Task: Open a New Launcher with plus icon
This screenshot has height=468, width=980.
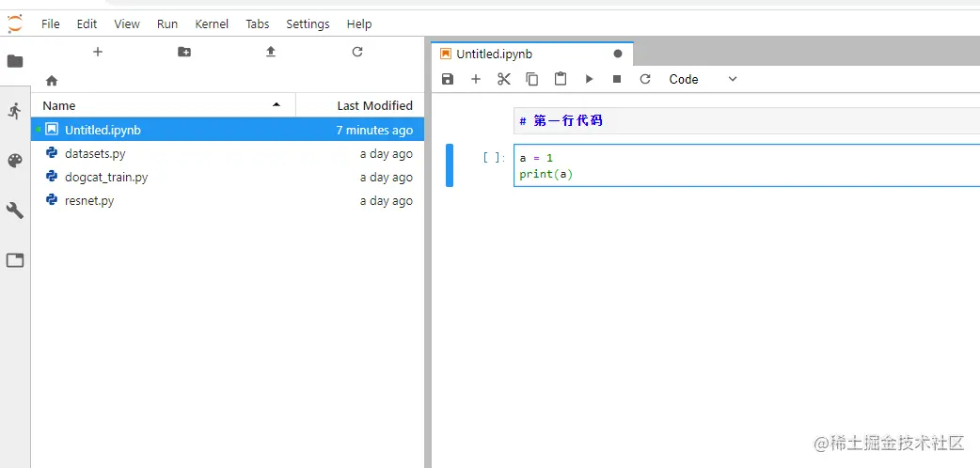Action: click(98, 52)
